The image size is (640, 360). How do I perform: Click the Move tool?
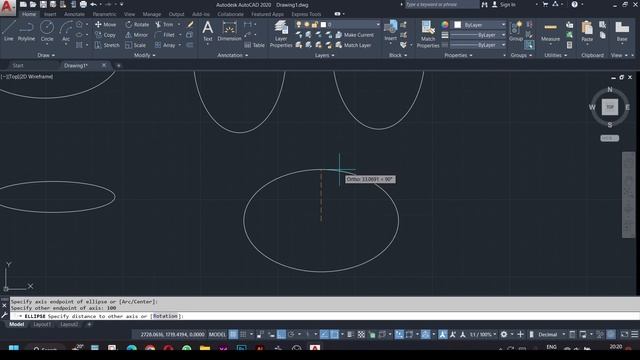[x=106, y=24]
